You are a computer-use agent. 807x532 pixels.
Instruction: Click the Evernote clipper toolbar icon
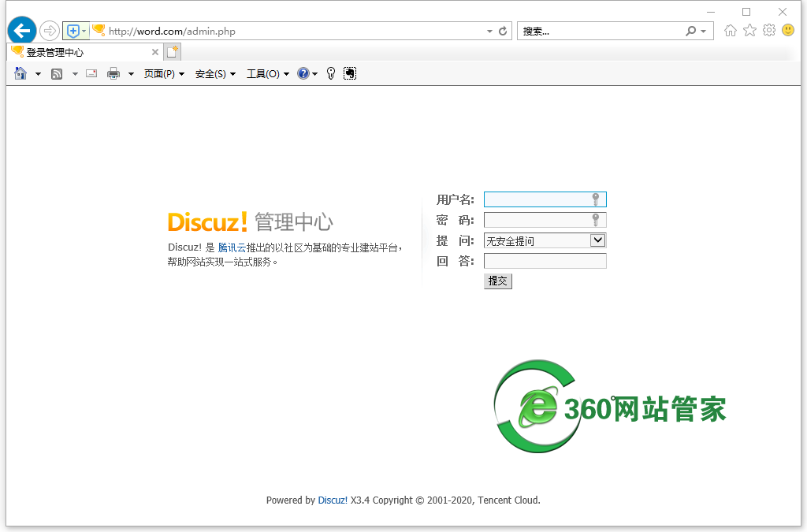coord(350,73)
